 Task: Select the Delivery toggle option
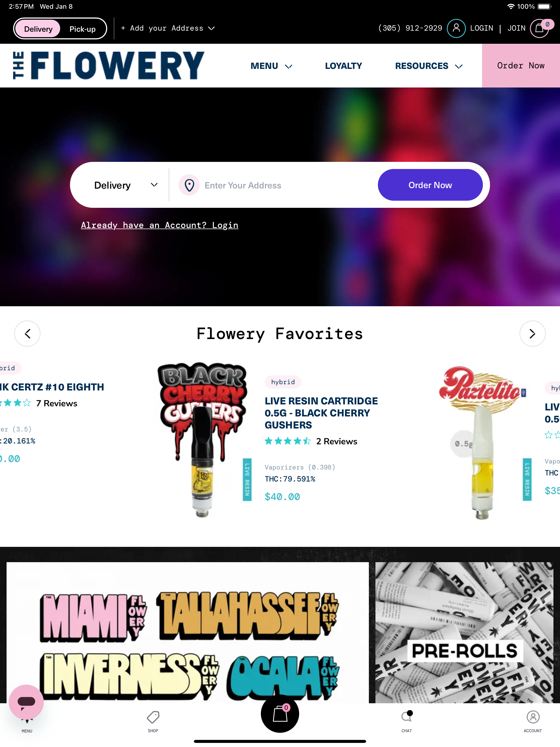coord(38,29)
